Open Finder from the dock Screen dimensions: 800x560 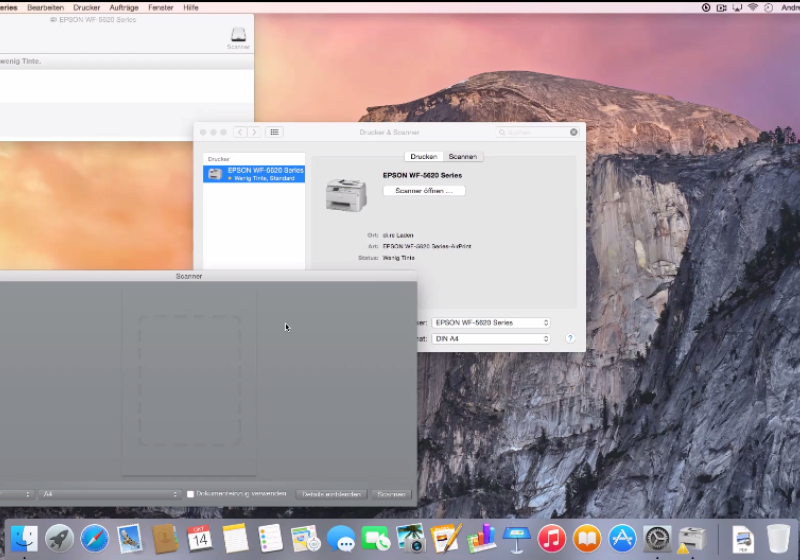(x=24, y=538)
